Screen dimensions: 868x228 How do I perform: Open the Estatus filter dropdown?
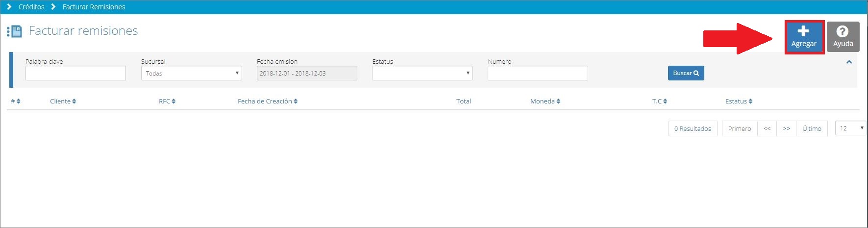(x=422, y=73)
